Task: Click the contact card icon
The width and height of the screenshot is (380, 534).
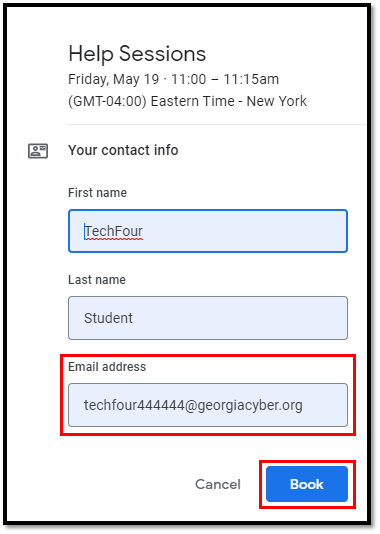Action: [x=38, y=151]
